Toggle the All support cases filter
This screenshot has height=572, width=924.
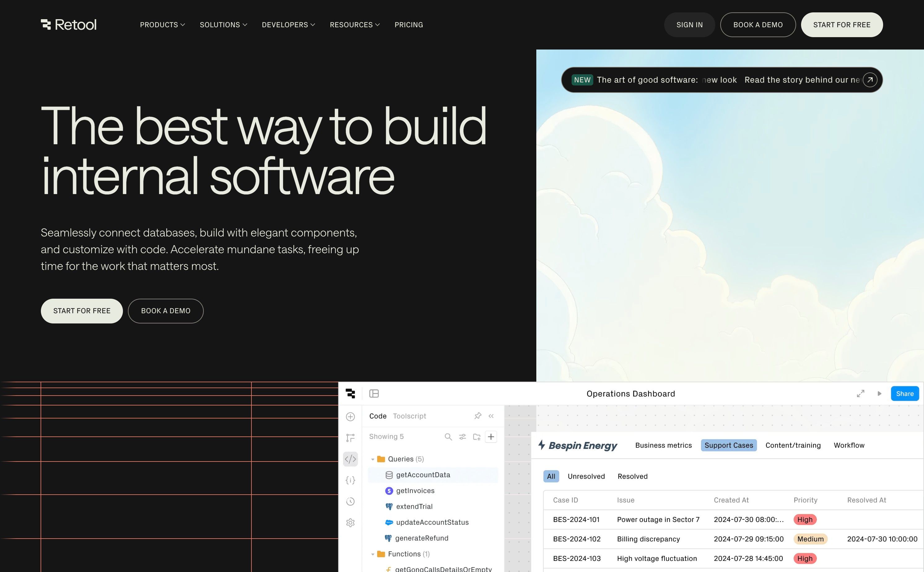pos(551,476)
